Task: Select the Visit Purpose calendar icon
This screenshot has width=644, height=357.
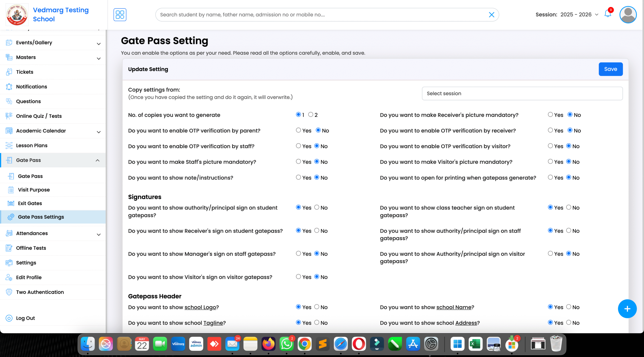Action: [11, 190]
